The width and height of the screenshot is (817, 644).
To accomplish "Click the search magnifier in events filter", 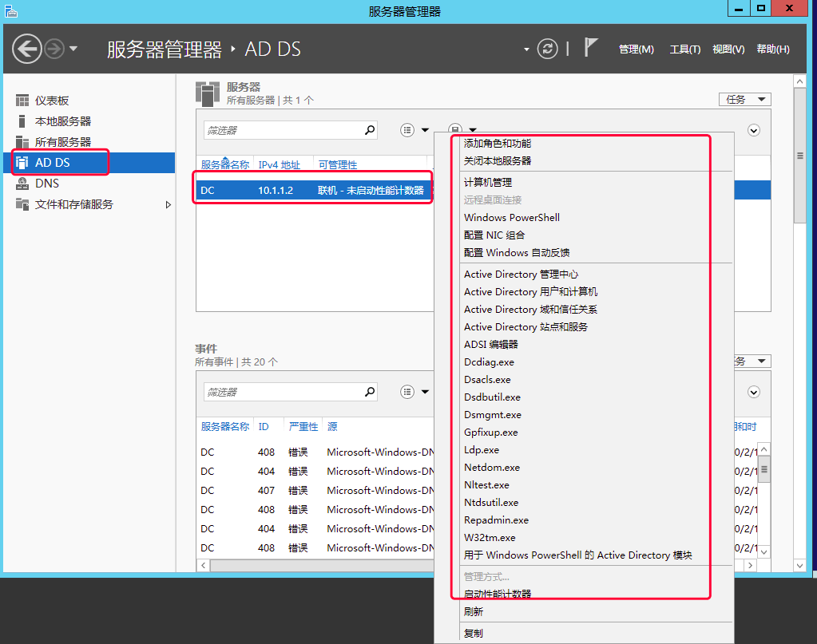I will point(370,392).
